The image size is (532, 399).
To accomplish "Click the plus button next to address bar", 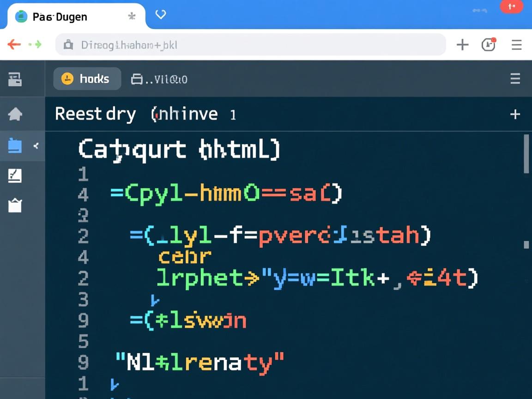I will click(462, 45).
